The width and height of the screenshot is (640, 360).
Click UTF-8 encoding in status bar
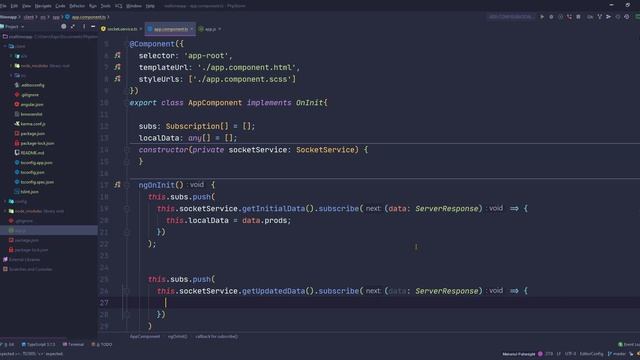(x=570, y=354)
